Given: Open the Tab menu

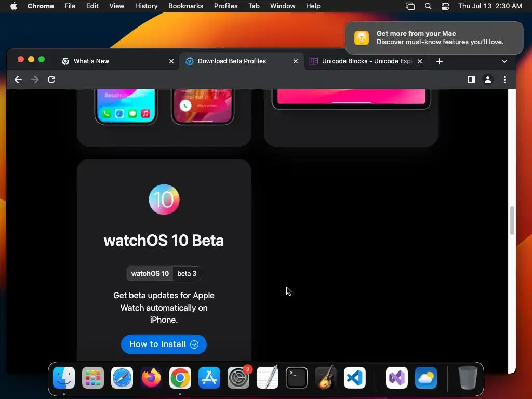Looking at the screenshot, I should click(x=254, y=6).
